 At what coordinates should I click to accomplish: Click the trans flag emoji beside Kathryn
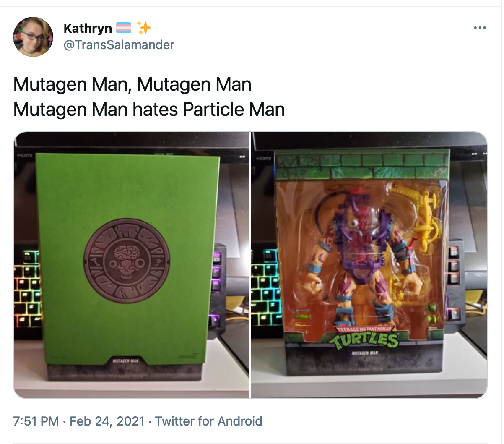[124, 28]
